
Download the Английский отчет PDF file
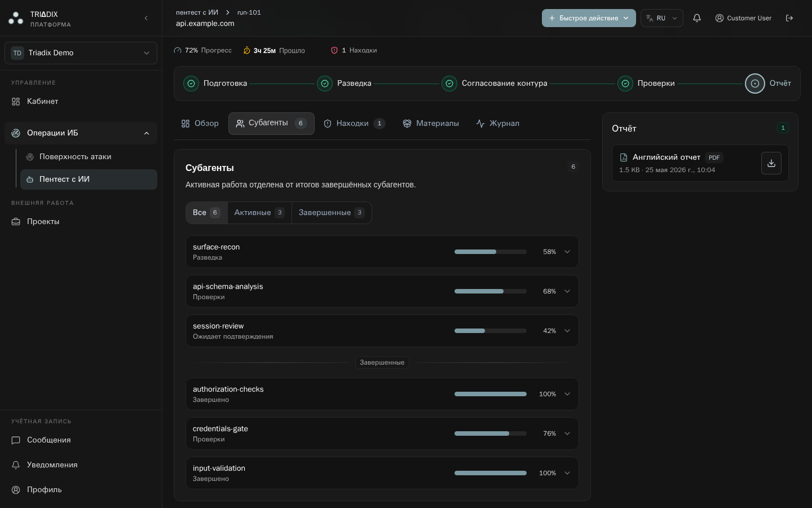(771, 163)
